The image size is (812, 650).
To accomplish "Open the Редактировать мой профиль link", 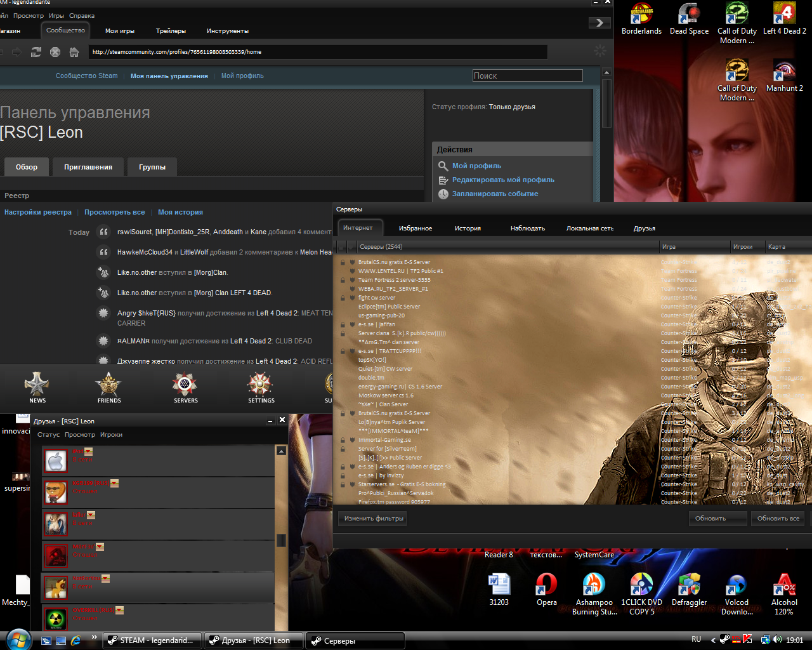I will 503,180.
